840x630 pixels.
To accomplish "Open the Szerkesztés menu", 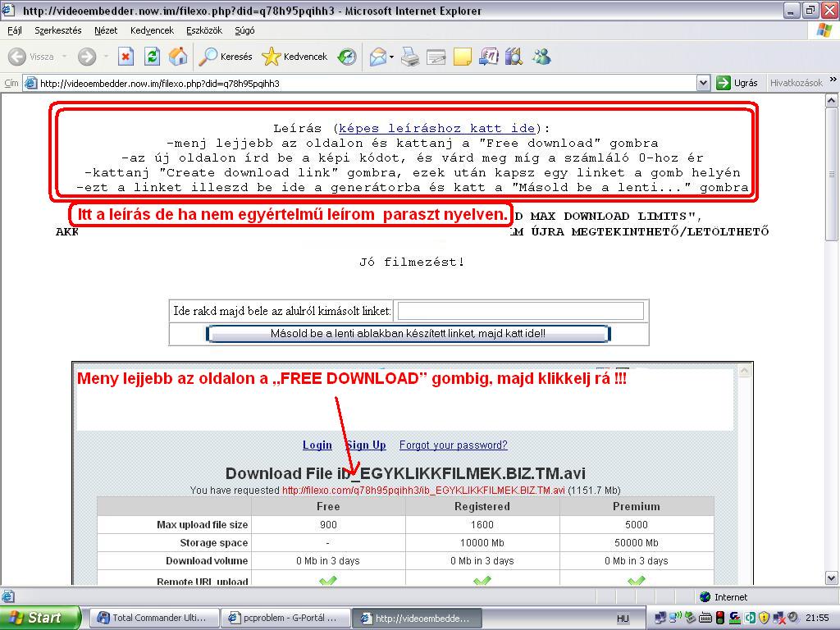I will (58, 30).
